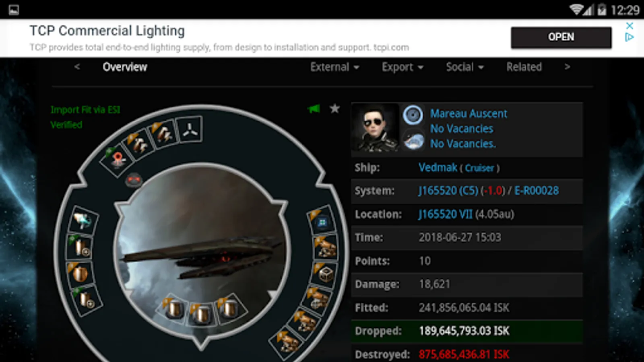
Task: Click the round corporation logo icon
Action: (413, 115)
